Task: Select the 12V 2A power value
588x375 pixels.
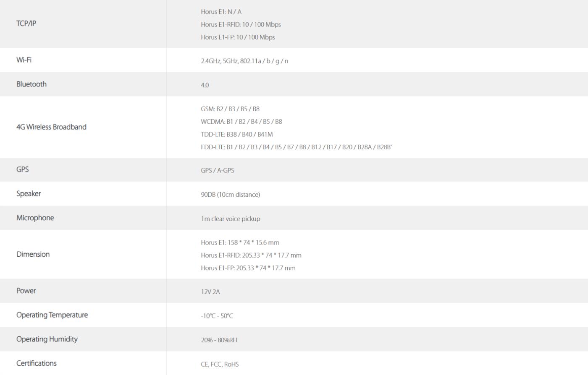Action: [210, 292]
